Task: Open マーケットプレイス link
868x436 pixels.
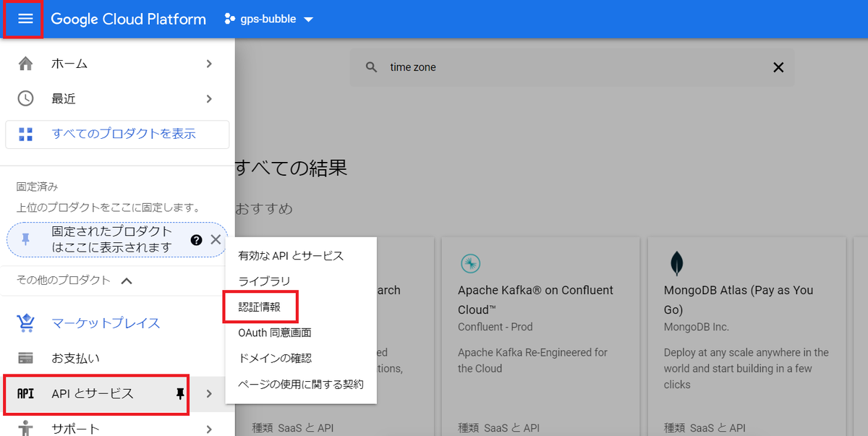Action: tap(106, 322)
